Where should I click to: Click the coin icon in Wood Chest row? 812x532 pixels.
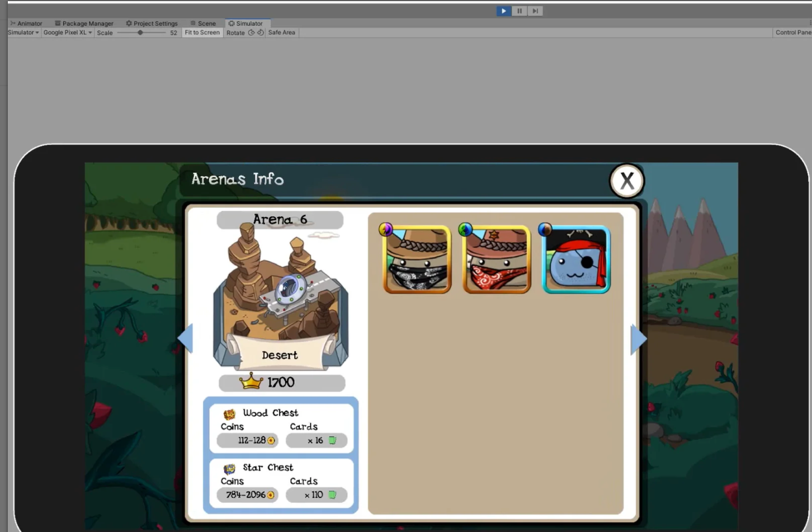coord(271,440)
